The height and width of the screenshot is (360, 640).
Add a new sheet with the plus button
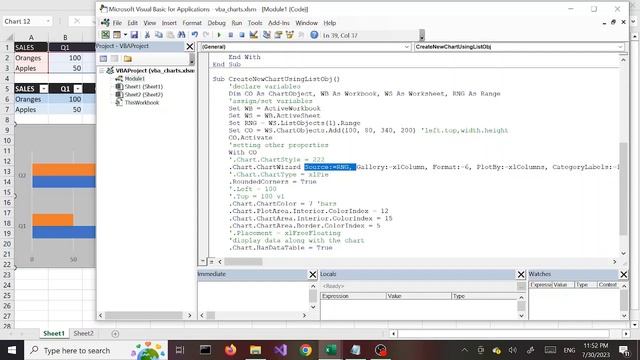click(x=115, y=334)
